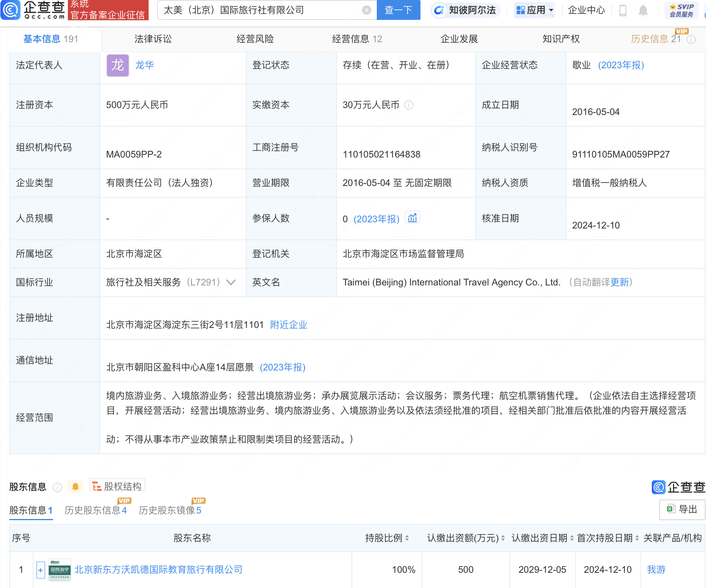
Task: Open the insured headcount chart icon
Action: 412,218
